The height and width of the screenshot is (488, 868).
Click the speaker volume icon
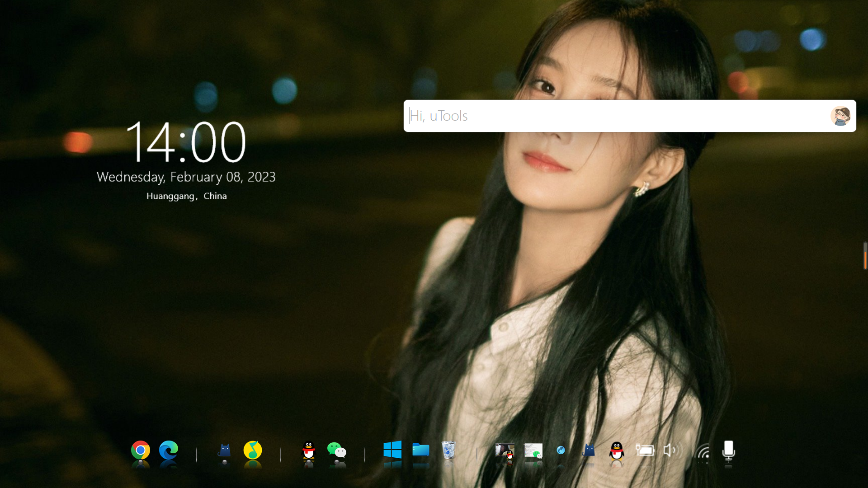[x=672, y=450]
